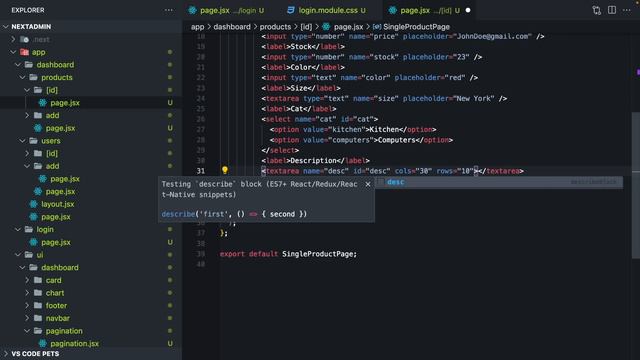Collapse the users folder
The width and height of the screenshot is (640, 360).
point(22,141)
